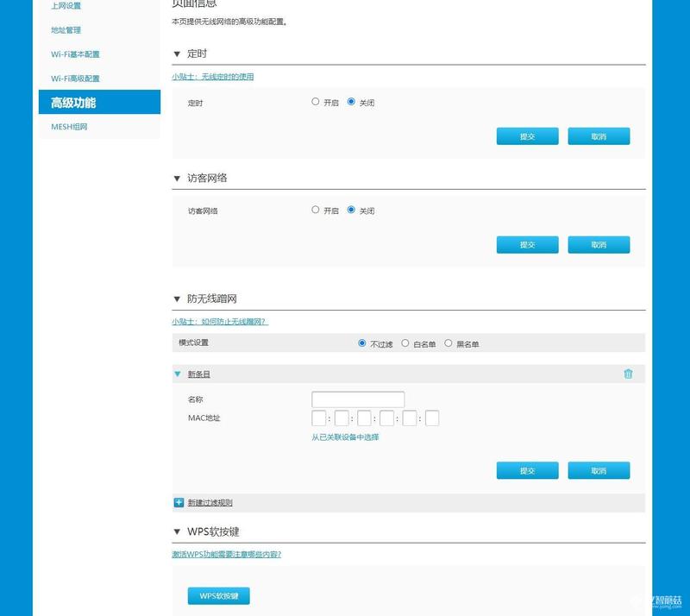The image size is (690, 616).
Task: Collapse the 防无线蹭网 section
Action: [x=177, y=299]
